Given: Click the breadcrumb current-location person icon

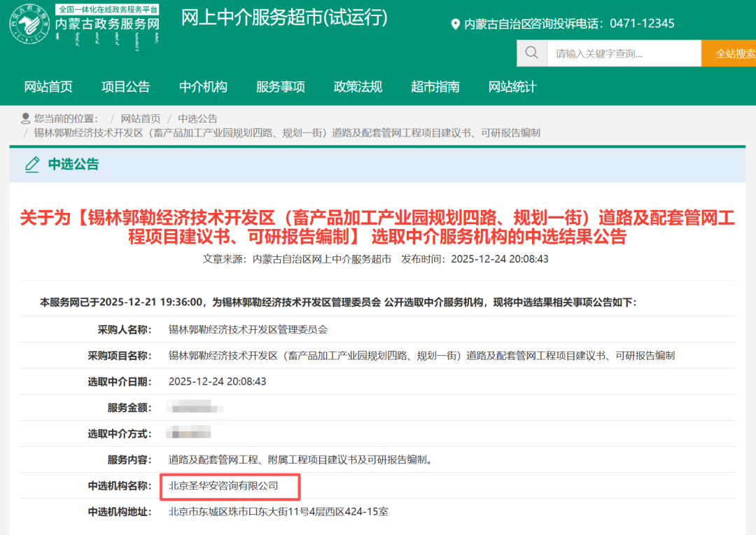Looking at the screenshot, I should pos(26,118).
